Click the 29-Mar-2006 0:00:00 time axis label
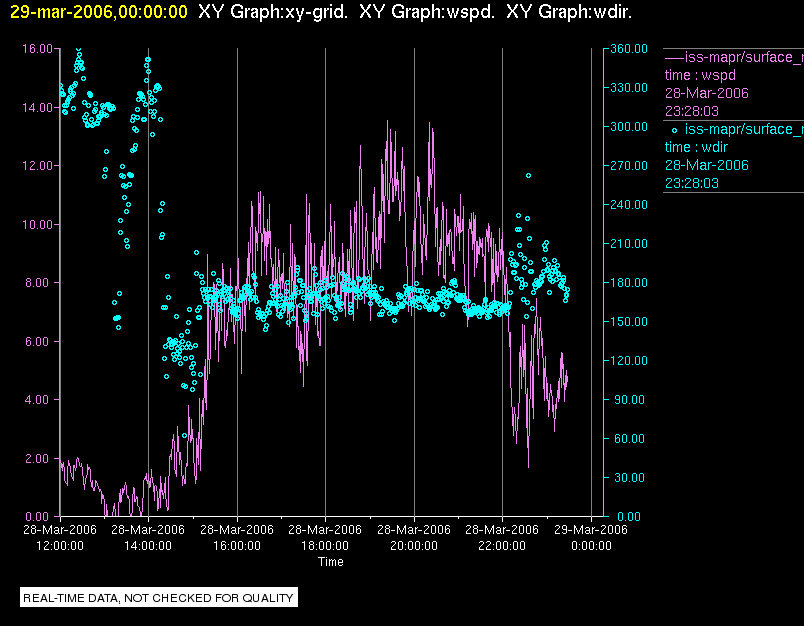The height and width of the screenshot is (626, 804). point(591,537)
